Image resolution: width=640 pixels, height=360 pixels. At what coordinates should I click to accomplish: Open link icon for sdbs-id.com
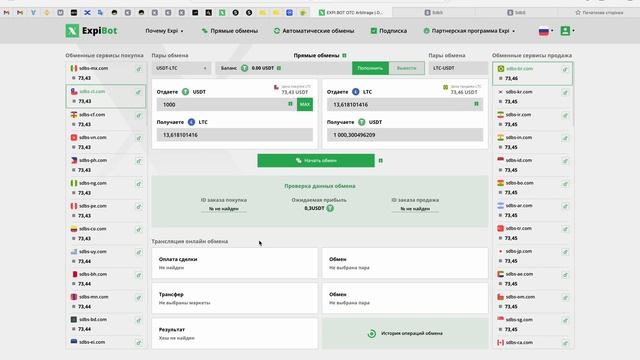(x=565, y=162)
